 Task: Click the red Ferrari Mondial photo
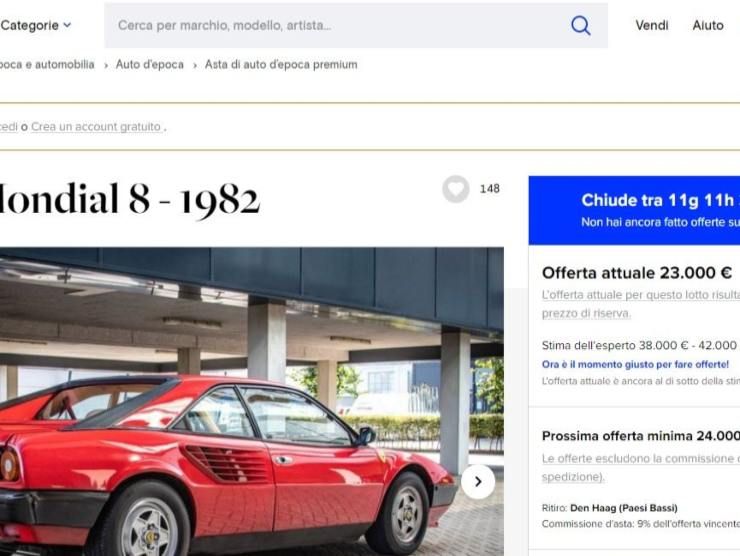252,401
